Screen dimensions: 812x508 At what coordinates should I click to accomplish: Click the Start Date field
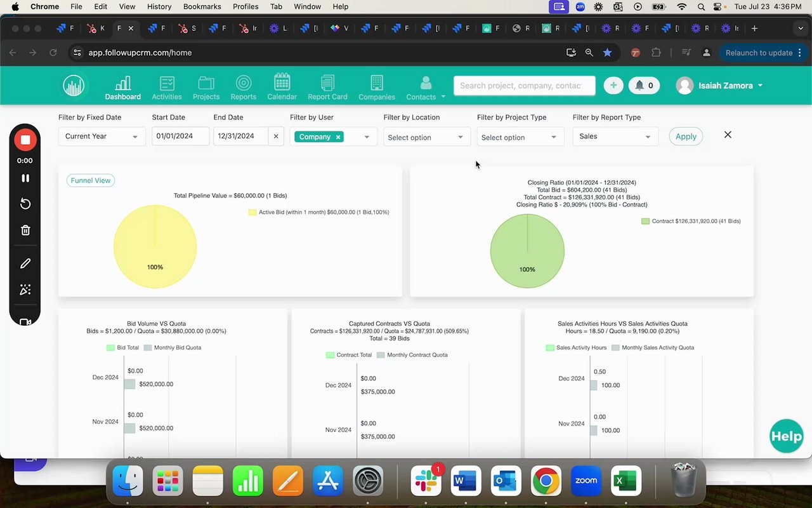click(181, 136)
